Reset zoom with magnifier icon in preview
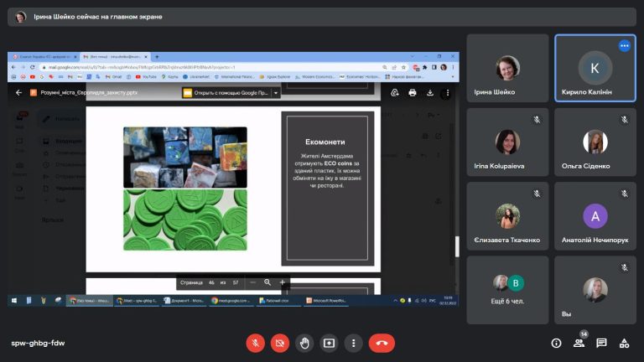Viewport: 644px width, 362px height. pyautogui.click(x=267, y=282)
